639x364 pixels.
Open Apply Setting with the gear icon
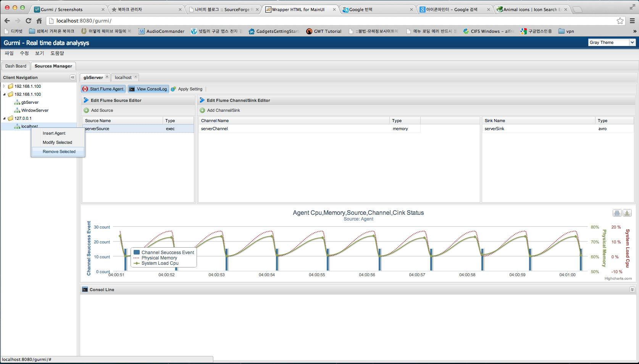[174, 89]
